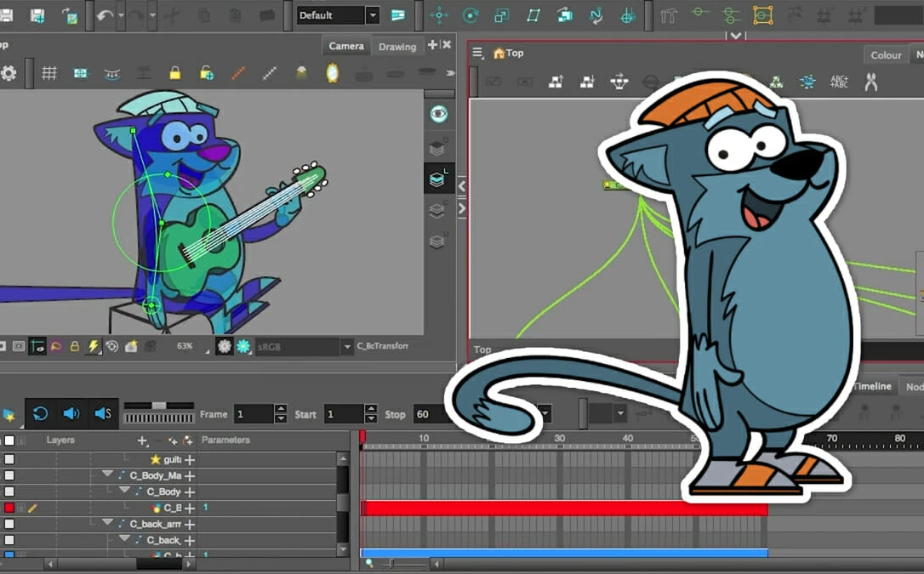The width and height of the screenshot is (924, 574).
Task: Toggle the sound speaker button
Action: coord(71,414)
